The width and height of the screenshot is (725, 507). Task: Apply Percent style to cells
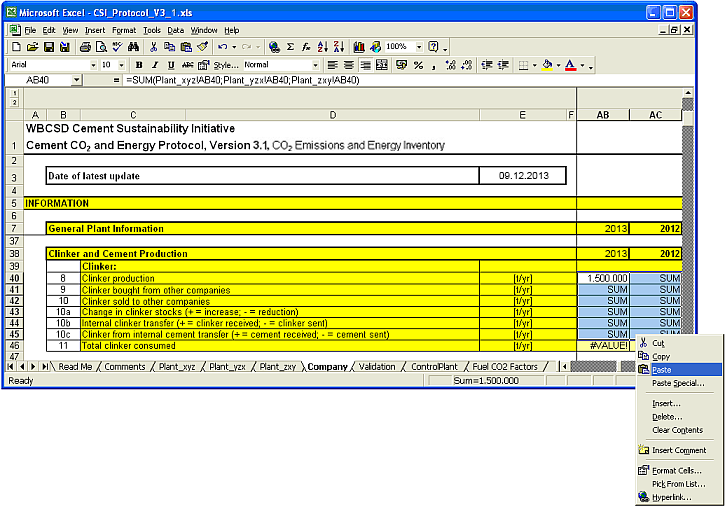(418, 65)
